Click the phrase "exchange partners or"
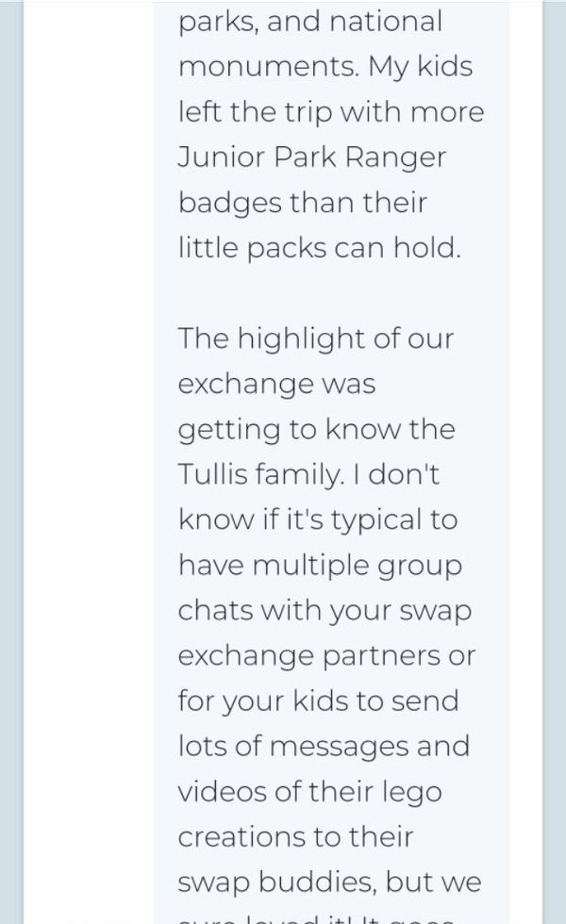 click(326, 656)
